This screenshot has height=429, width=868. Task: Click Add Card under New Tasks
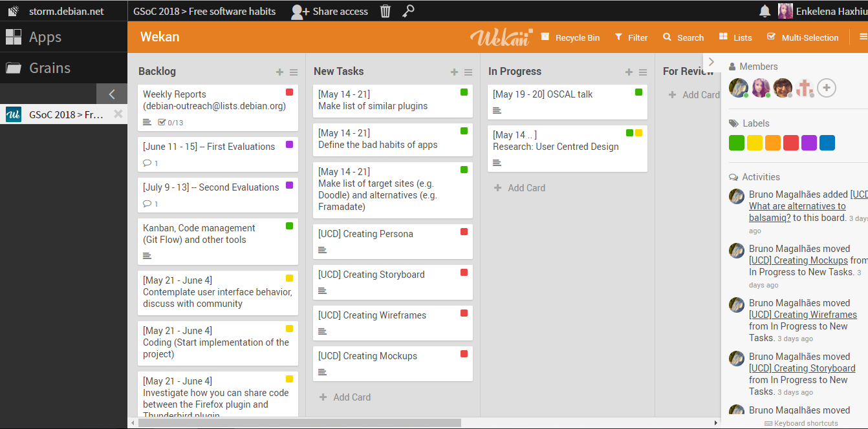[345, 397]
